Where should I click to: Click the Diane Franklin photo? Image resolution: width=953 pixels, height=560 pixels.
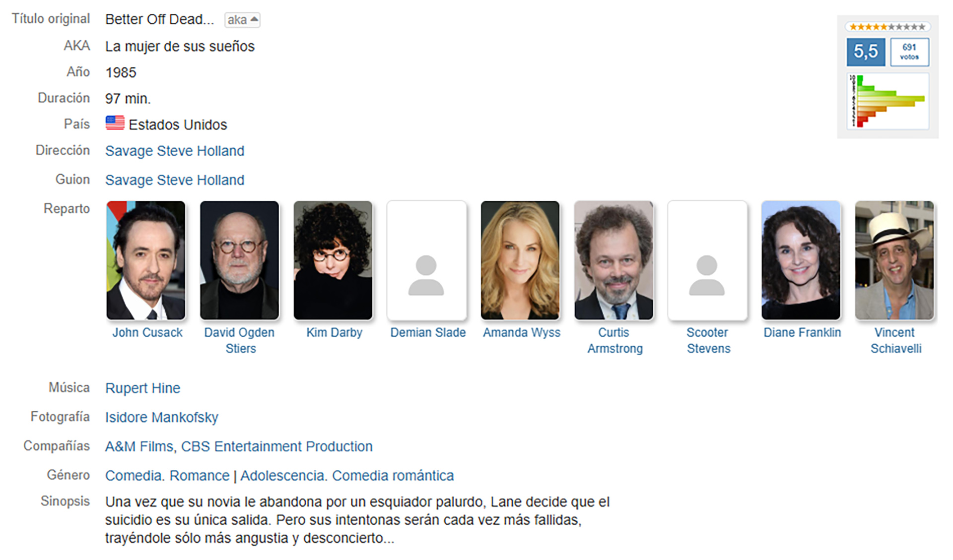801,260
